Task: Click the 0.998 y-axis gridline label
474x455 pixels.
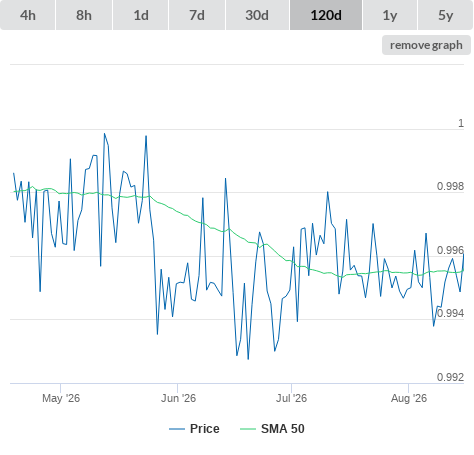Action: pyautogui.click(x=450, y=186)
